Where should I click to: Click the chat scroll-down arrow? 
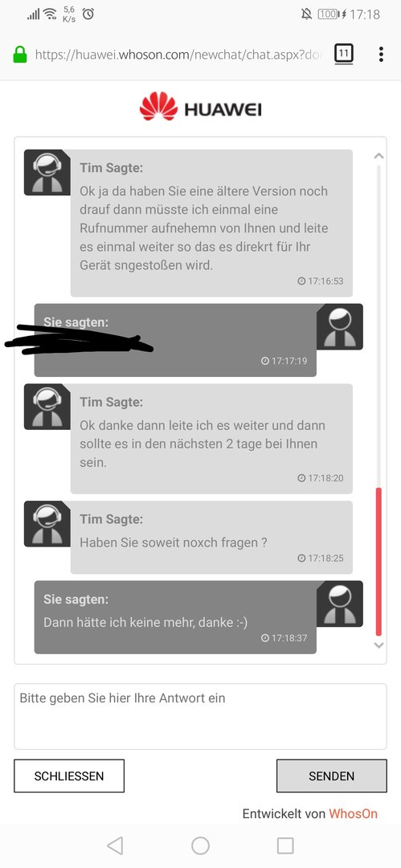[x=378, y=645]
